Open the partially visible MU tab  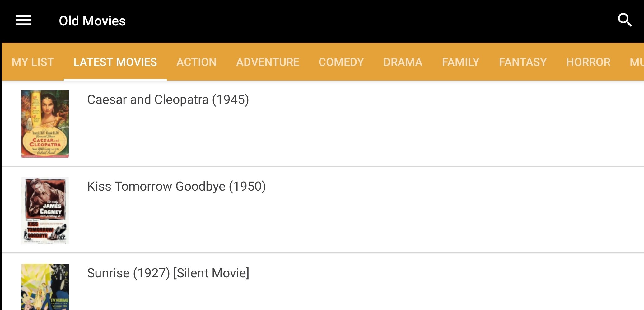(636, 62)
